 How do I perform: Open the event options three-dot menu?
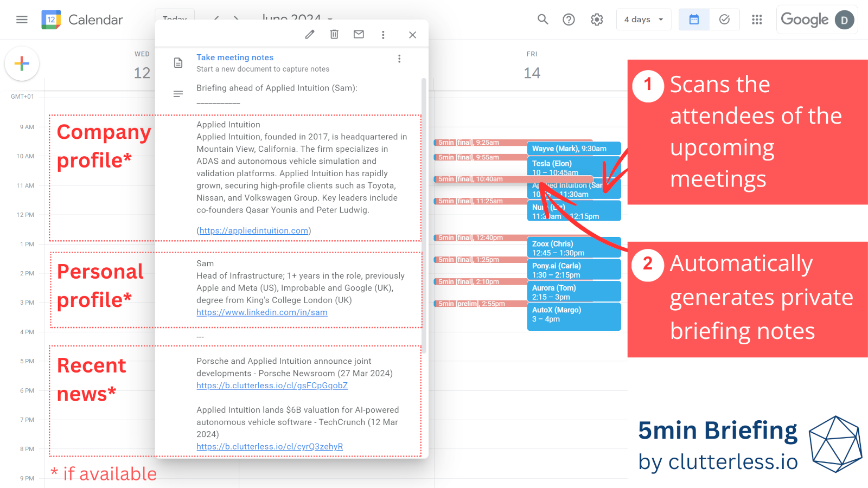coord(383,35)
